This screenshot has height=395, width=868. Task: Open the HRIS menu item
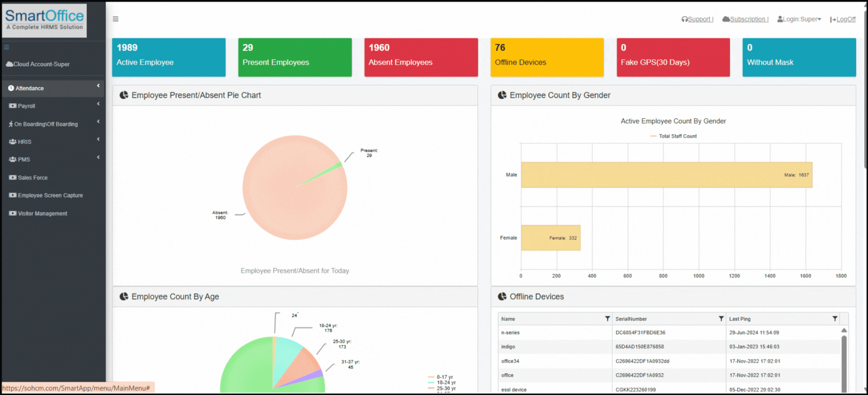pyautogui.click(x=53, y=141)
